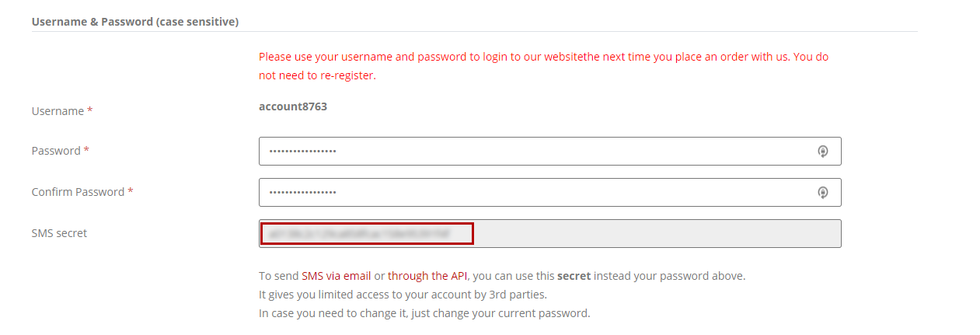This screenshot has width=980, height=335.
Task: Click the Username & Password section heading
Action: click(x=135, y=22)
